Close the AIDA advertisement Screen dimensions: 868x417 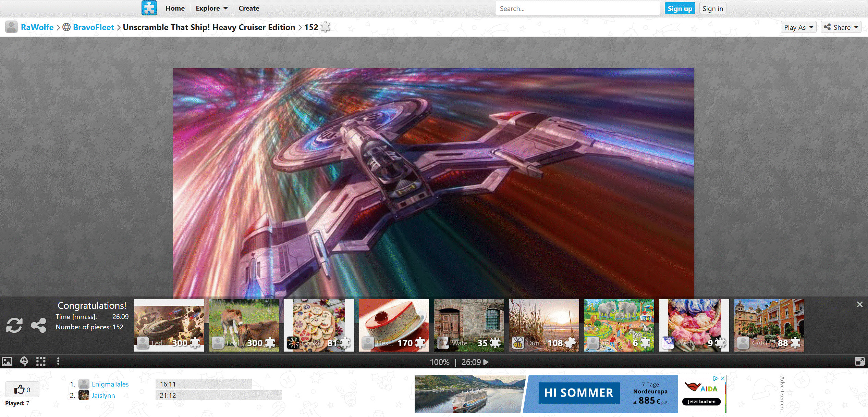[x=722, y=378]
